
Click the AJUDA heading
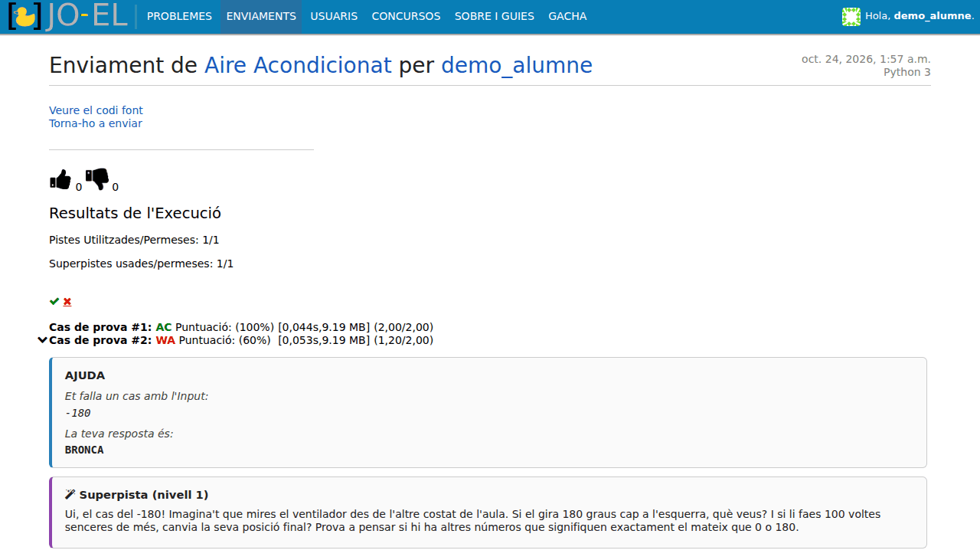85,375
